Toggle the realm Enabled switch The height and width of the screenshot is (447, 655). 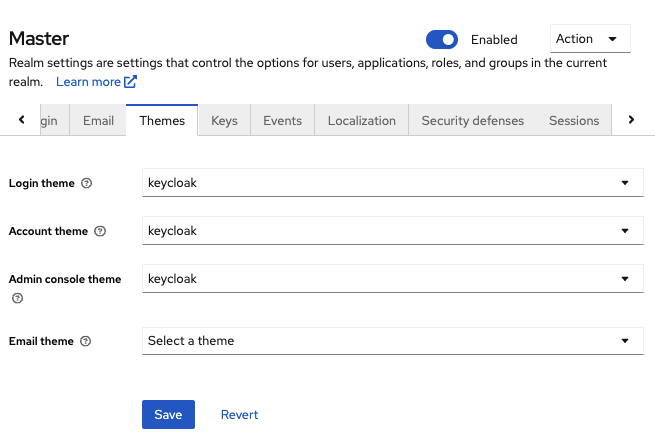pos(441,40)
